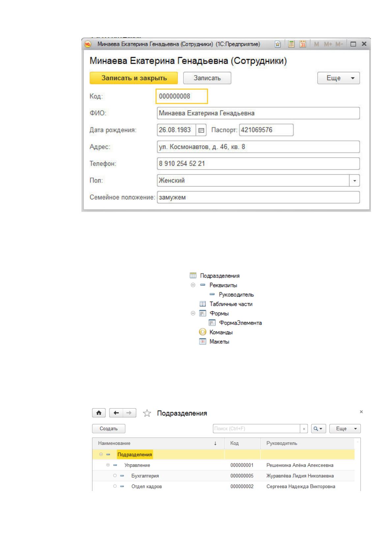Open the calendar icon in the title bar
Viewport: 392px width, 555px height.
(x=303, y=44)
